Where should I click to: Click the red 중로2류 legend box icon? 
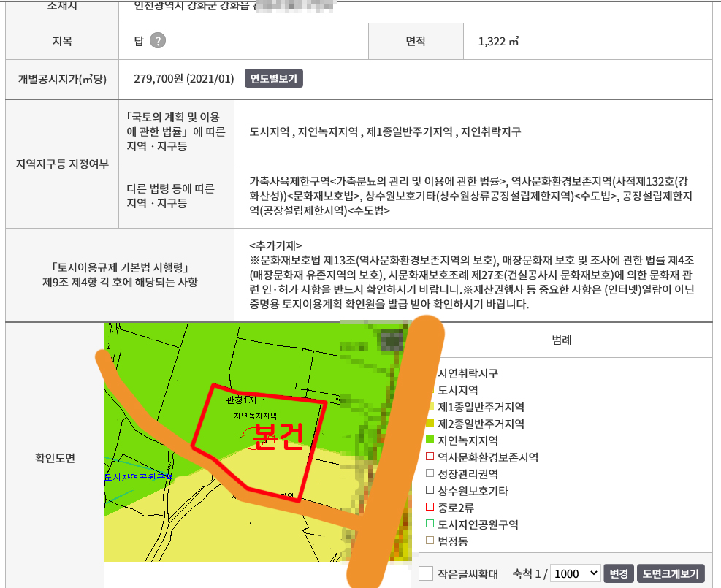tap(431, 508)
